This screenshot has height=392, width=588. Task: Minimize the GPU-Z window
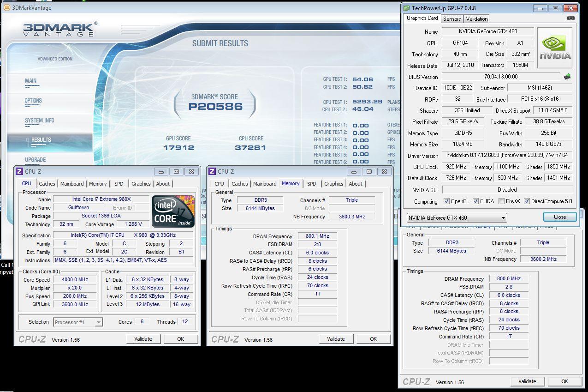point(540,8)
